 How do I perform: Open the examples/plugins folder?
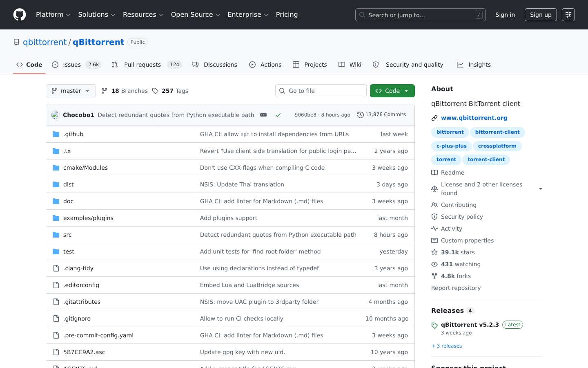coord(88,218)
